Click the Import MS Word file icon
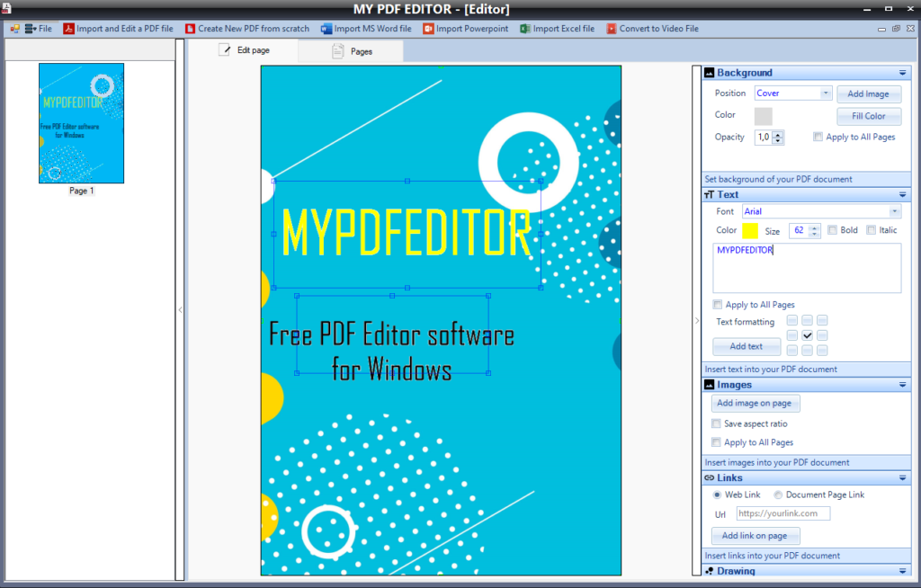The image size is (921, 588). 326,29
